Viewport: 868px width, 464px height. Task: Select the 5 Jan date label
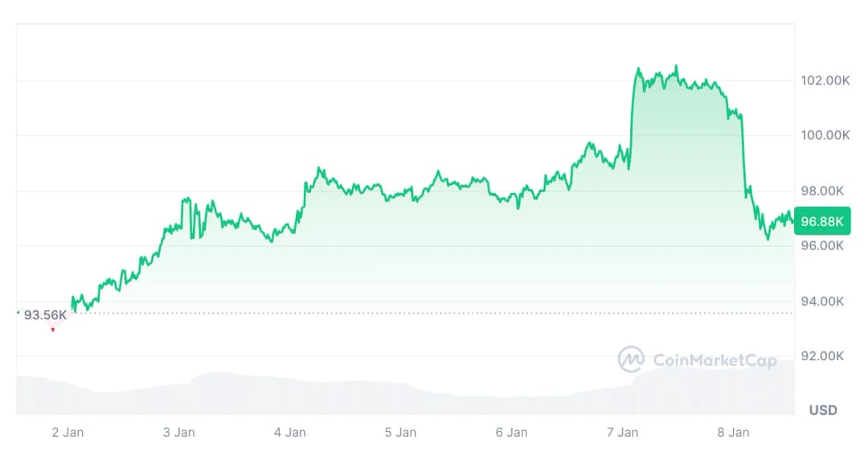pyautogui.click(x=400, y=433)
